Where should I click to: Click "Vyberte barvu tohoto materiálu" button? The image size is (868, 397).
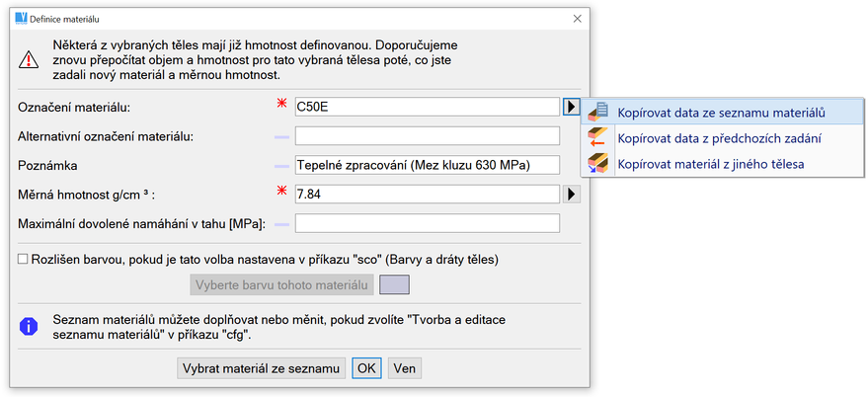pos(281,285)
